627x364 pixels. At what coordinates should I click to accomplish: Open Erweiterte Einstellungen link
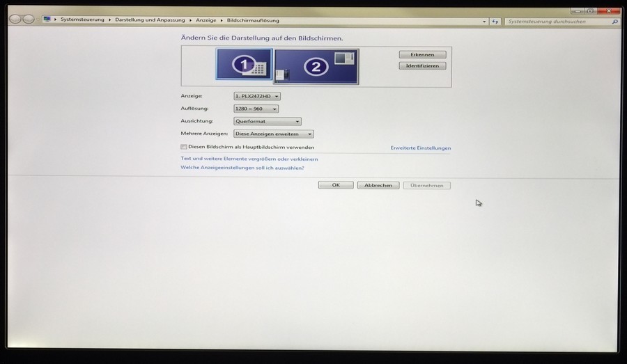421,148
